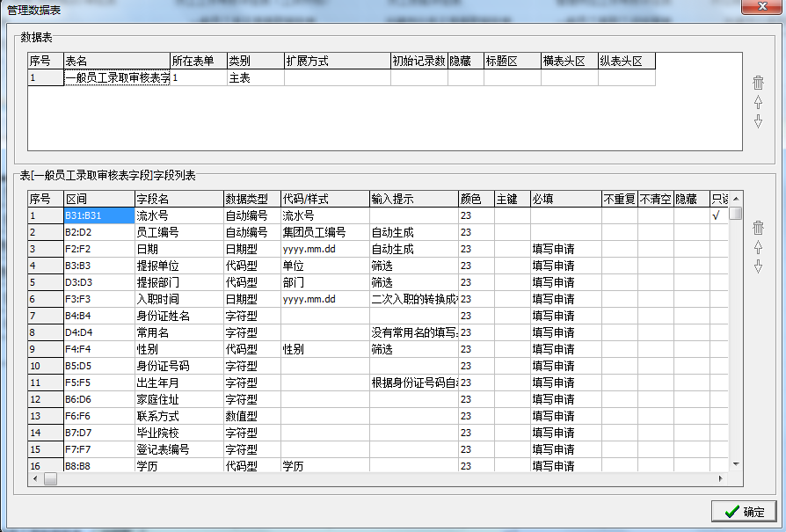786x532 pixels.
Task: Click the 区间 column header in field list
Action: click(99, 199)
